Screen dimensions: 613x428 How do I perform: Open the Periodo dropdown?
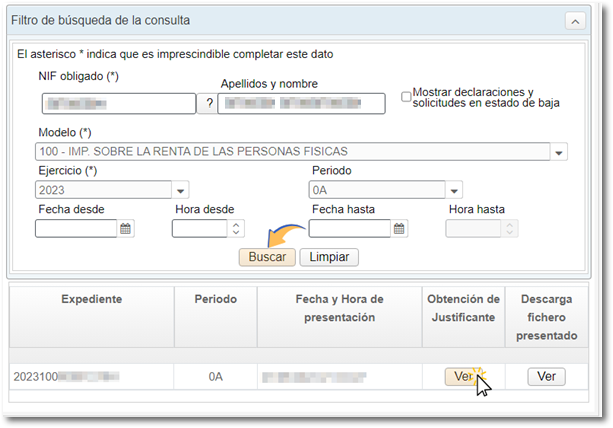pyautogui.click(x=455, y=190)
